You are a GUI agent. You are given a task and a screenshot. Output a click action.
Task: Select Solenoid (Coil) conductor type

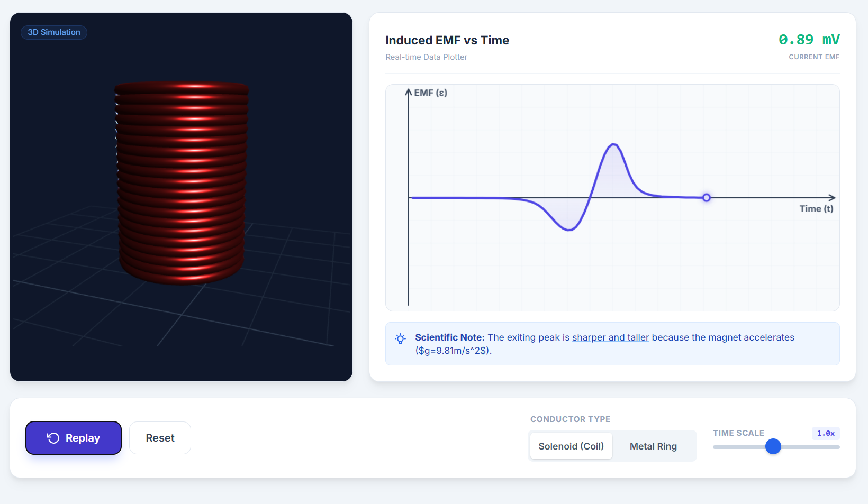coord(571,446)
